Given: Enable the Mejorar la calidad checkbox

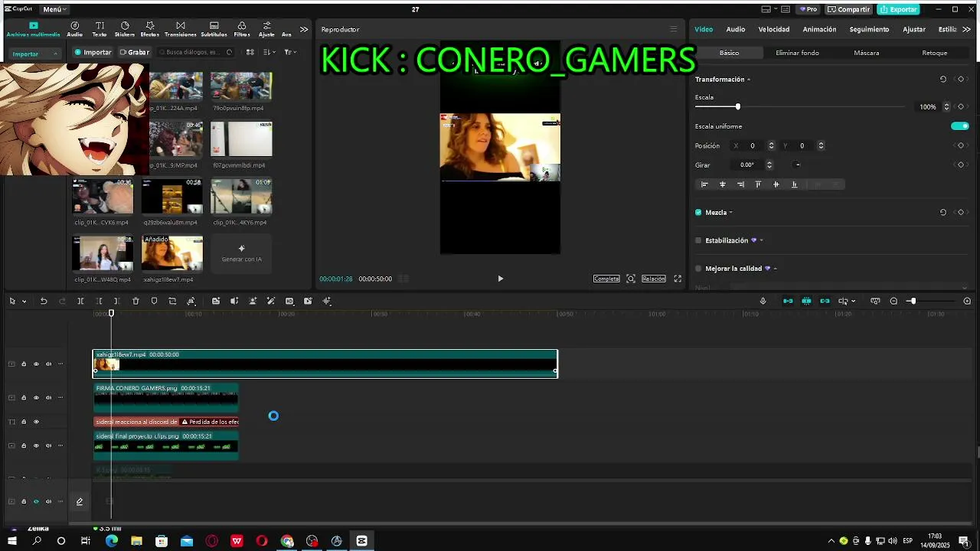Looking at the screenshot, I should (698, 269).
